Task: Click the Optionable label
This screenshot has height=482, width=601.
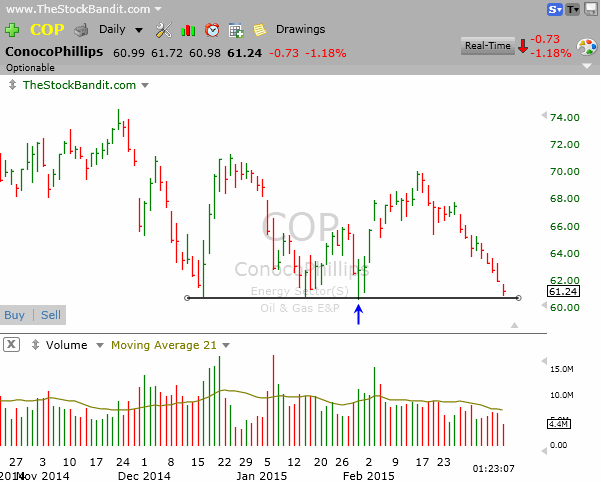Action: (30, 68)
